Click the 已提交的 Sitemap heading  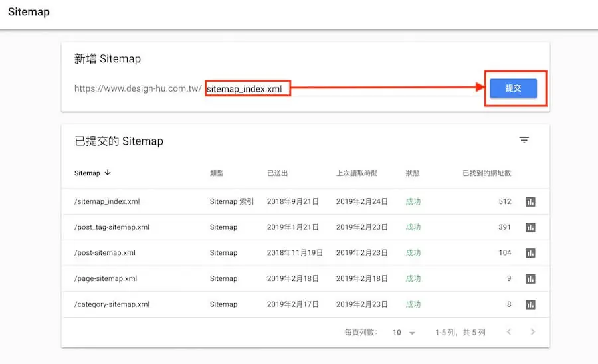(x=119, y=141)
